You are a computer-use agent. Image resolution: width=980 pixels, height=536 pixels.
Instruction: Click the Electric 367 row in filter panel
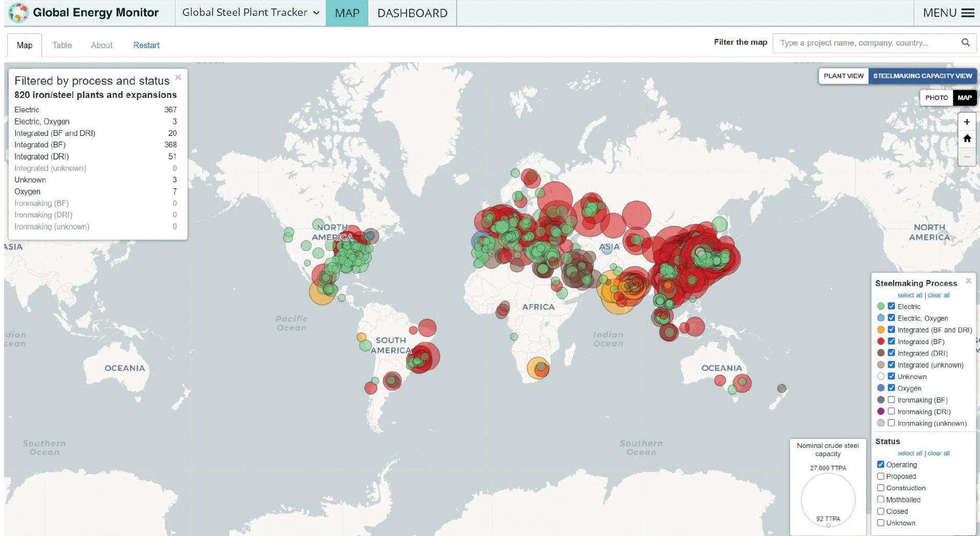coord(95,110)
